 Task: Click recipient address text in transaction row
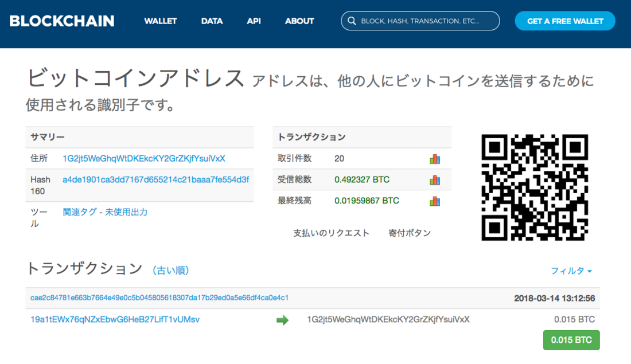click(x=388, y=319)
